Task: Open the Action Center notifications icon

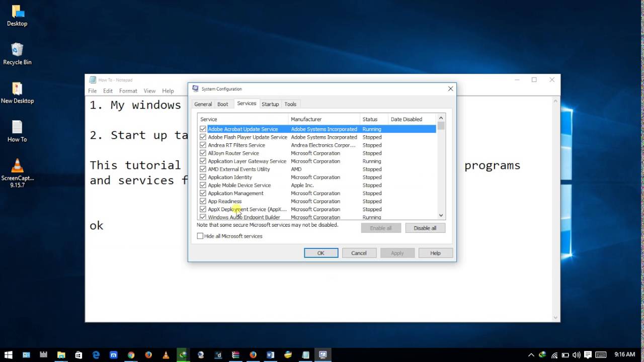Action: 588,355
